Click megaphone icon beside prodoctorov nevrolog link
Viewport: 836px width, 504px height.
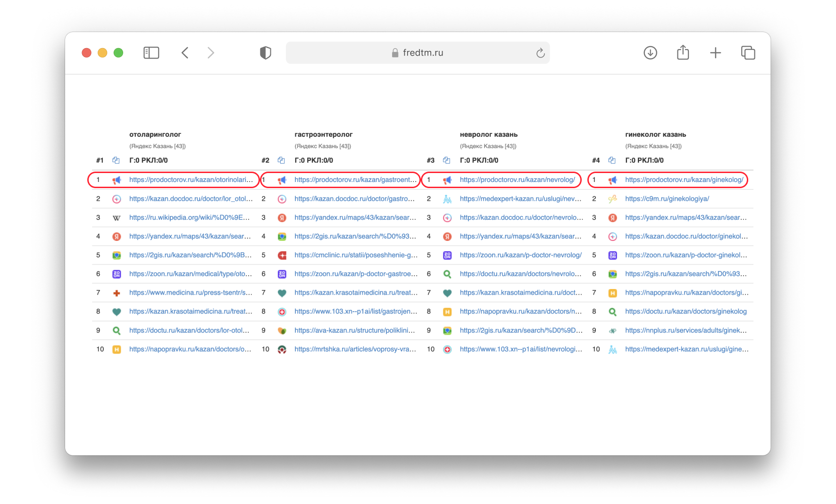(447, 180)
